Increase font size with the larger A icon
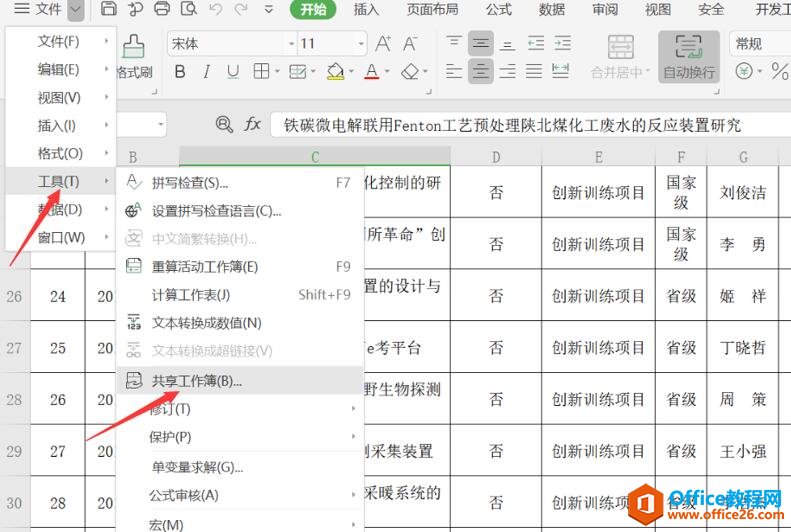Screen dimensions: 791x532 click(x=383, y=44)
